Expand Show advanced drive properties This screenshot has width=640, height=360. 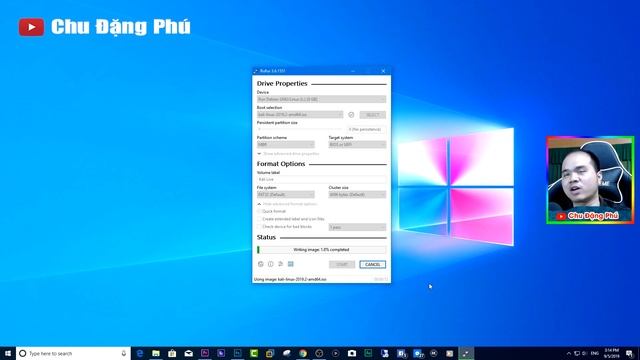point(288,154)
